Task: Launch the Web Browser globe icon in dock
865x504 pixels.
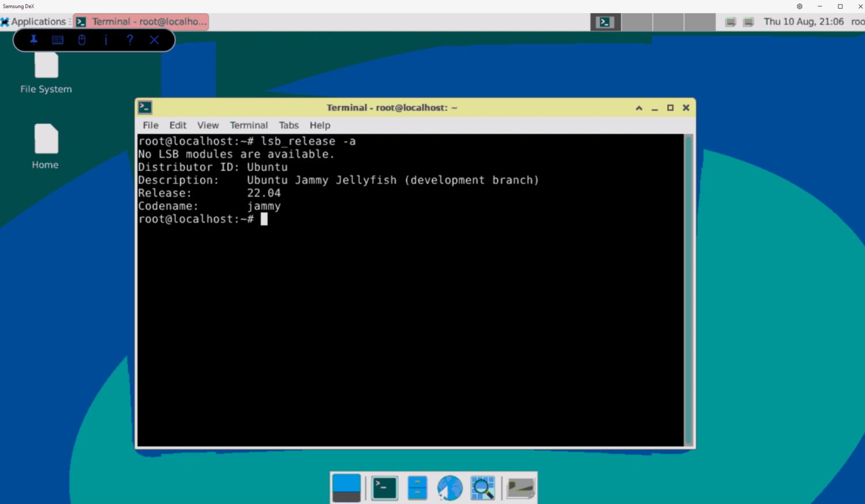Action: coord(450,488)
